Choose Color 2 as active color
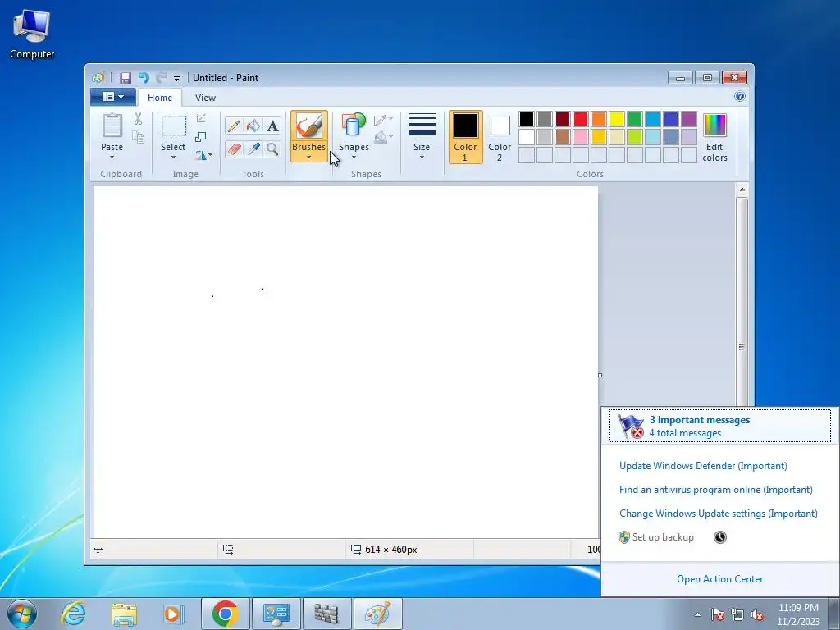Viewport: 840px width, 630px height. 500,137
